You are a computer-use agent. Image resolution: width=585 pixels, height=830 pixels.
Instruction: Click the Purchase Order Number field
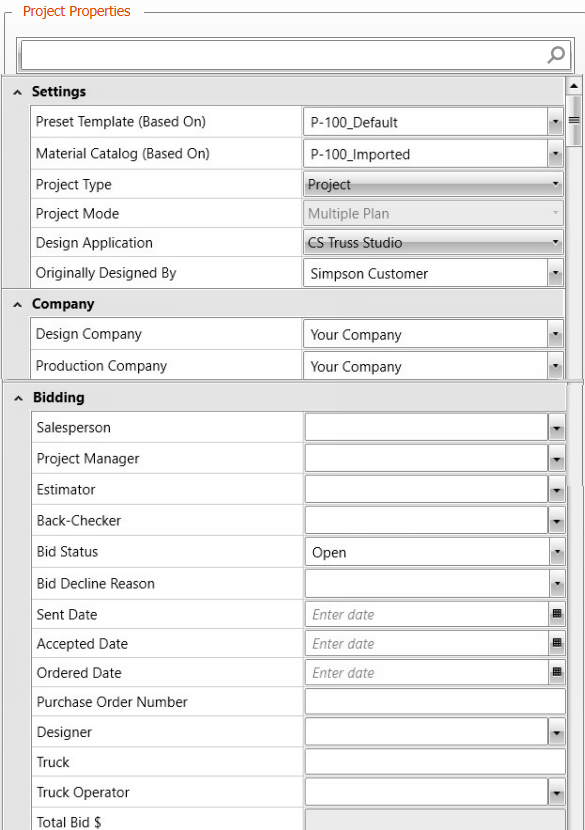click(435, 701)
